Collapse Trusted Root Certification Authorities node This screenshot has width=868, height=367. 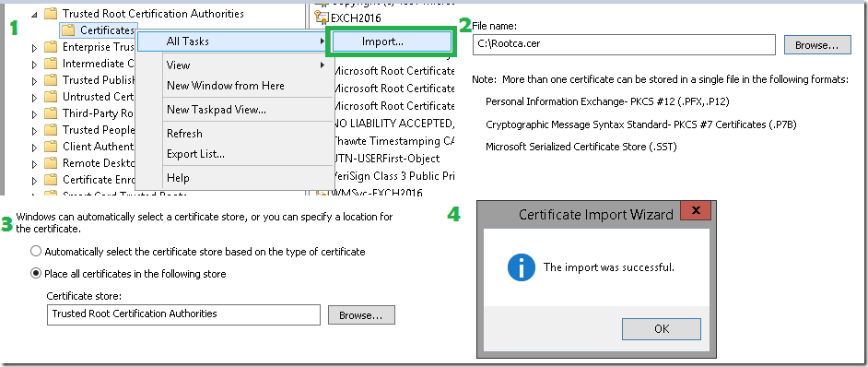tap(35, 14)
